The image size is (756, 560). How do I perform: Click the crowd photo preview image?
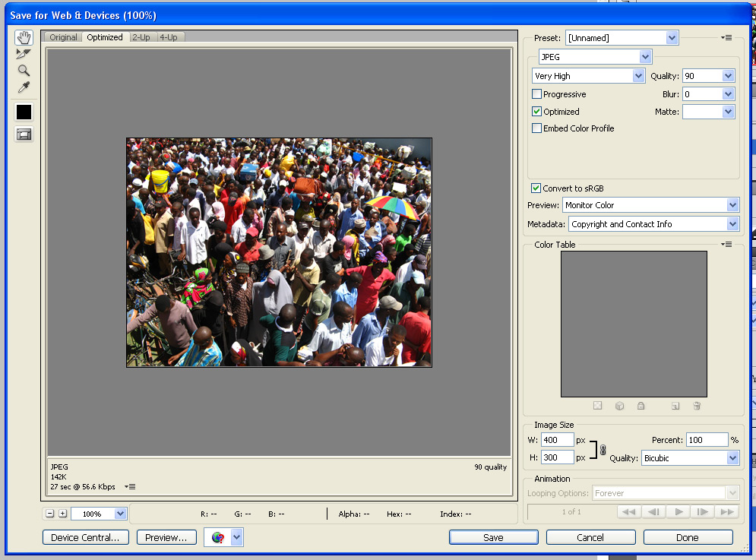tap(279, 253)
